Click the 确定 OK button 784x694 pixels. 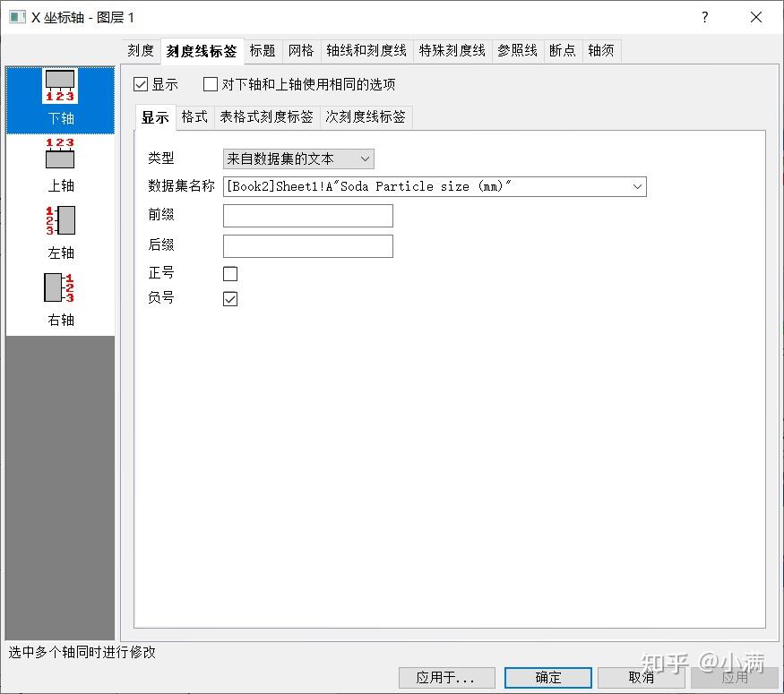(548, 678)
